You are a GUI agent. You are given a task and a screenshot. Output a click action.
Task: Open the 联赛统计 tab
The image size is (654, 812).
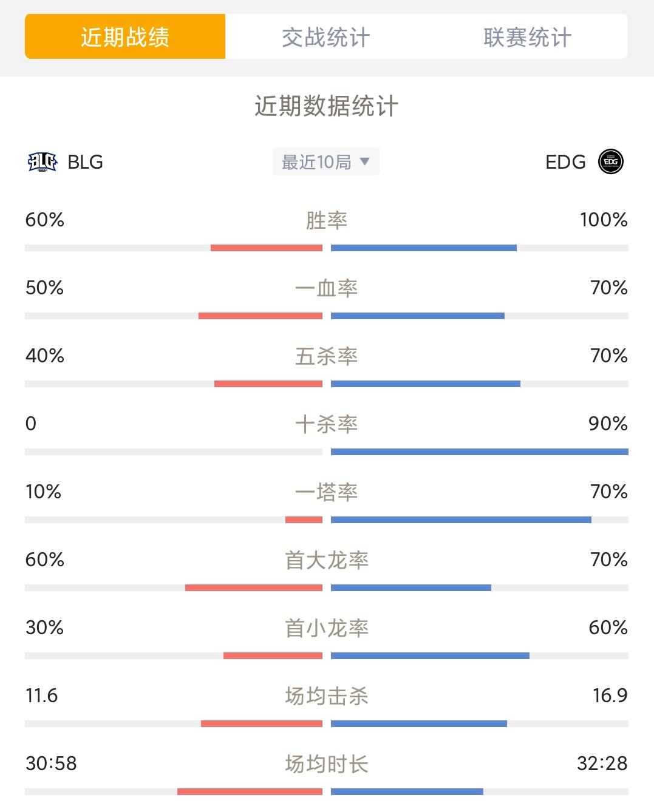coord(527,37)
